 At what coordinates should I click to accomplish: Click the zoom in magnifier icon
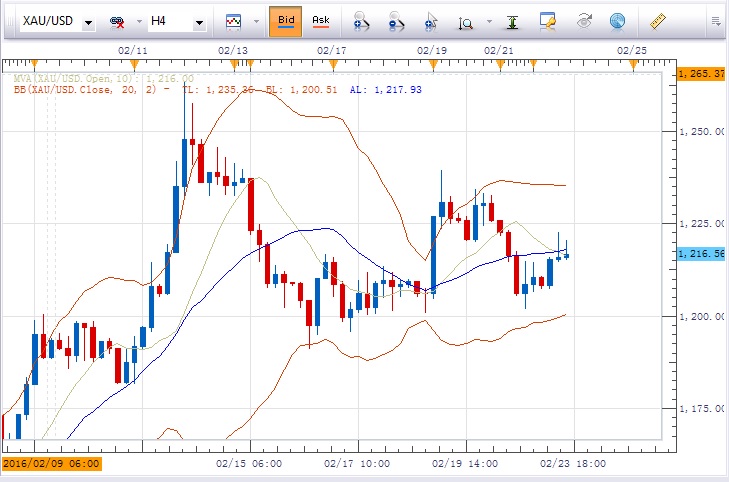tap(361, 21)
